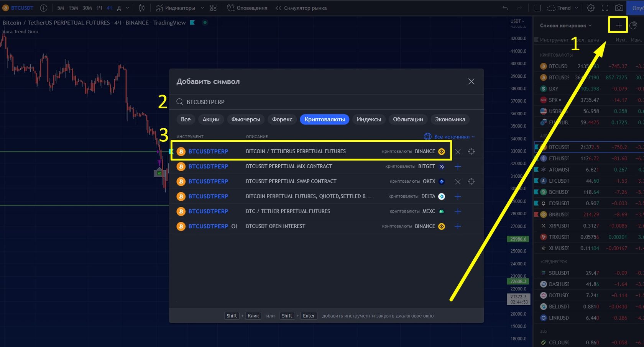Switch to the Все filter tab
Image resolution: width=644 pixels, height=347 pixels.
click(x=186, y=119)
